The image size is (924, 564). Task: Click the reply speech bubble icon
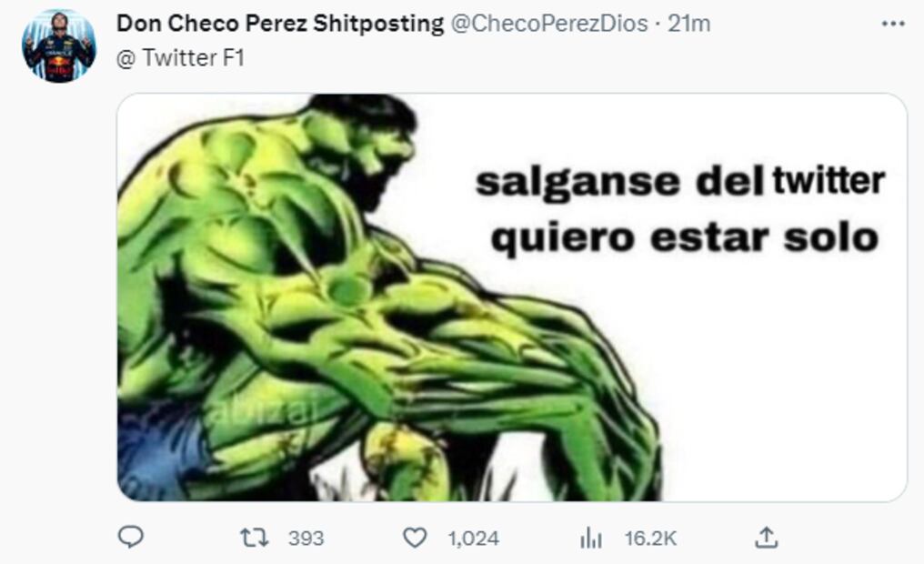pos(131,538)
